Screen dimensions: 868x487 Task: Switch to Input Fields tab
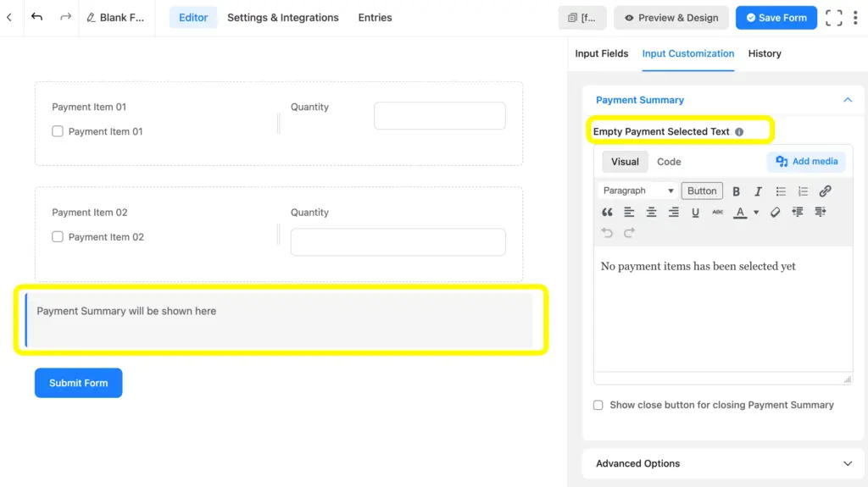pyautogui.click(x=601, y=53)
